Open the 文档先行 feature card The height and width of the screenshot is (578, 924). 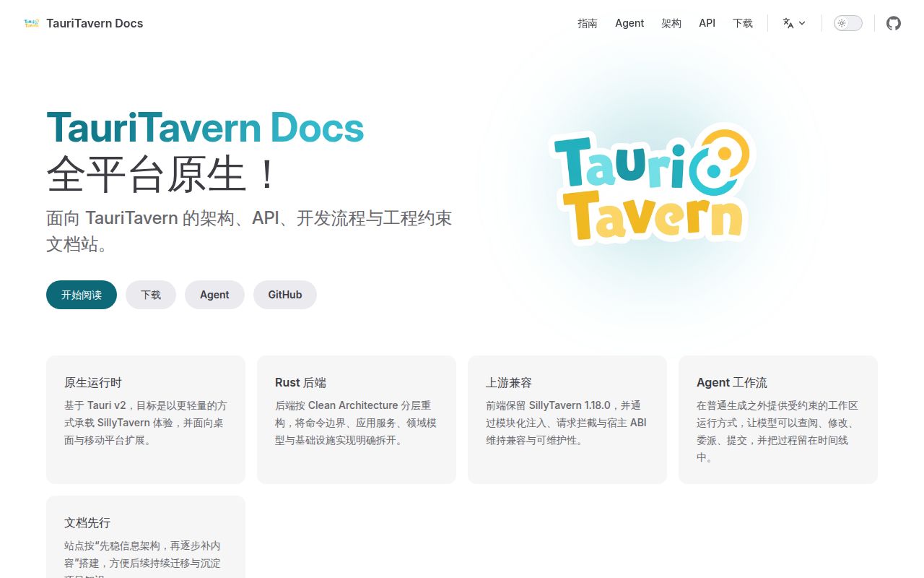tap(146, 537)
